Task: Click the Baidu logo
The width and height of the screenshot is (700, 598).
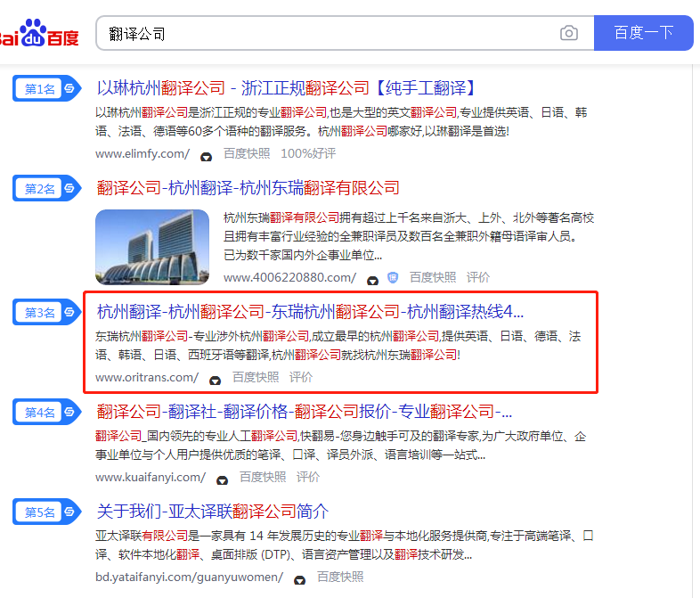Action: pos(39,33)
